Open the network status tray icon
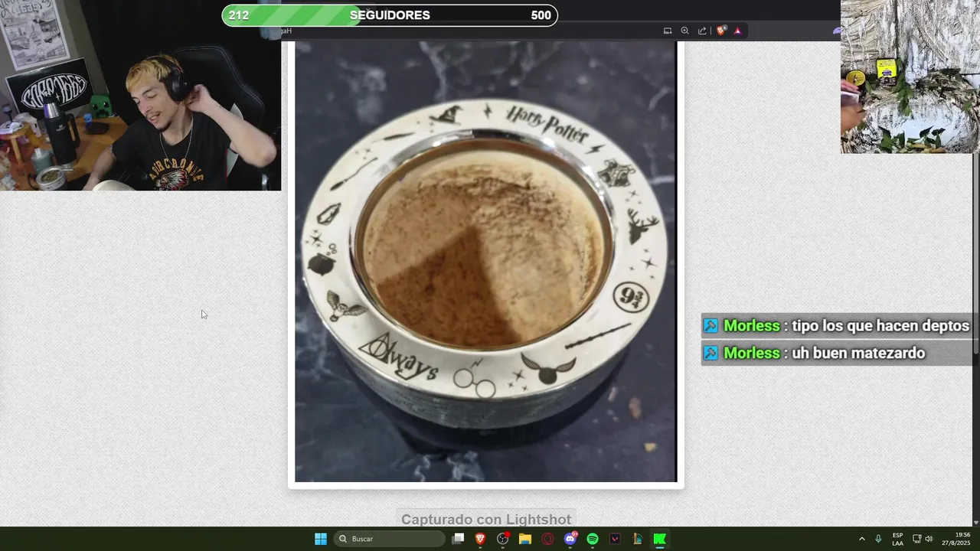This screenshot has height=551, width=980. 916,539
